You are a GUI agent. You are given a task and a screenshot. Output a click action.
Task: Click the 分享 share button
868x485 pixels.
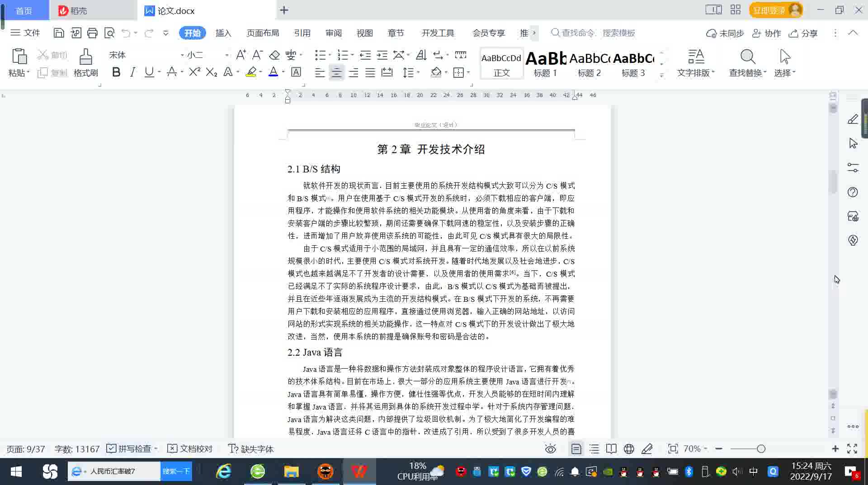pyautogui.click(x=803, y=33)
